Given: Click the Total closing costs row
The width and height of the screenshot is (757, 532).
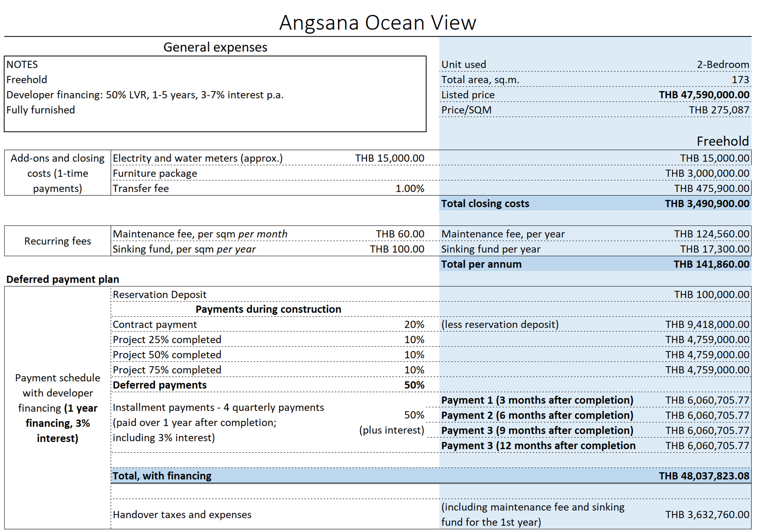Looking at the screenshot, I should (x=595, y=204).
